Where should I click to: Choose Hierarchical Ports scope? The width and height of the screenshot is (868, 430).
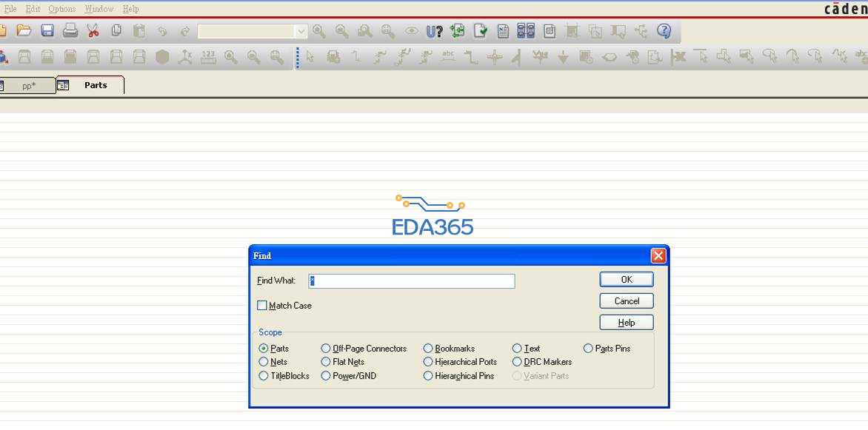428,362
